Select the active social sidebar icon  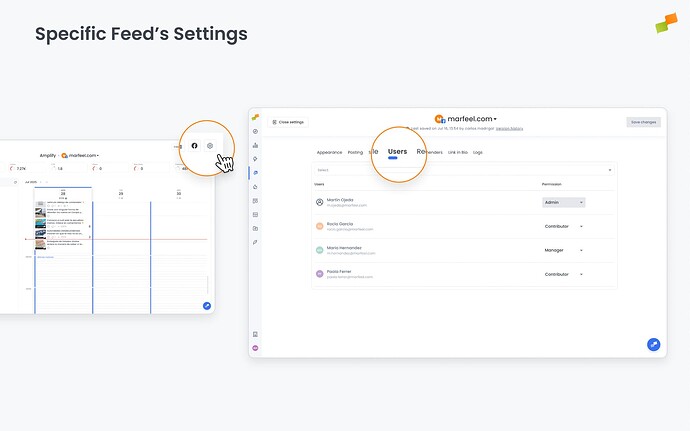click(255, 173)
